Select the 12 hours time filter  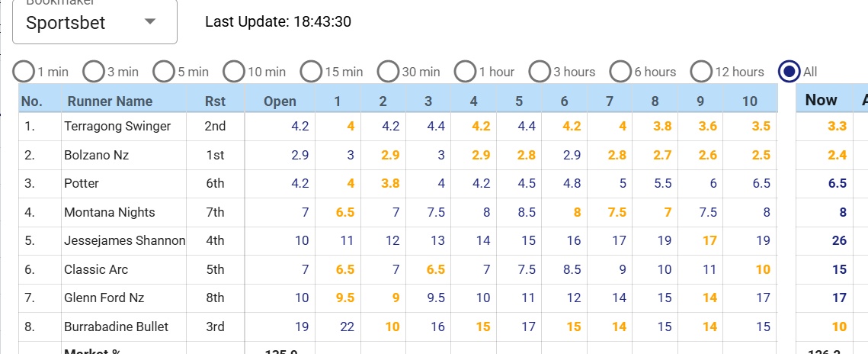pyautogui.click(x=701, y=72)
